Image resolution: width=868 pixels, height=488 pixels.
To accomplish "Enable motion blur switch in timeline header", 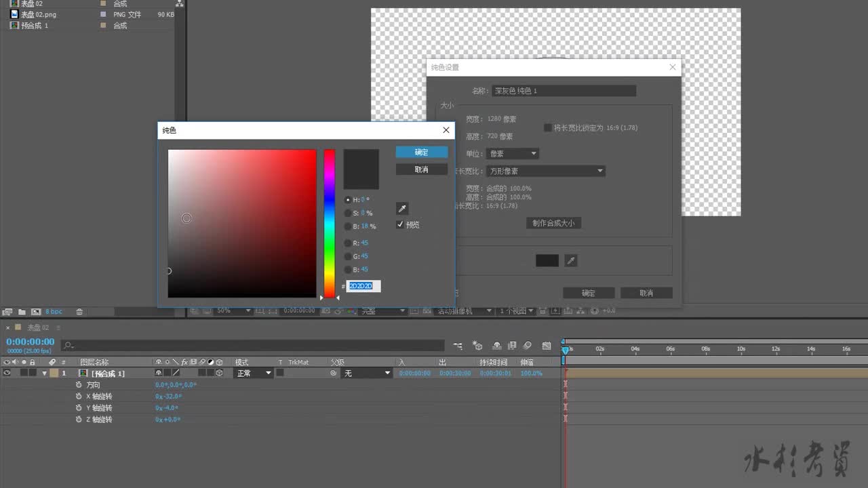I will [528, 346].
